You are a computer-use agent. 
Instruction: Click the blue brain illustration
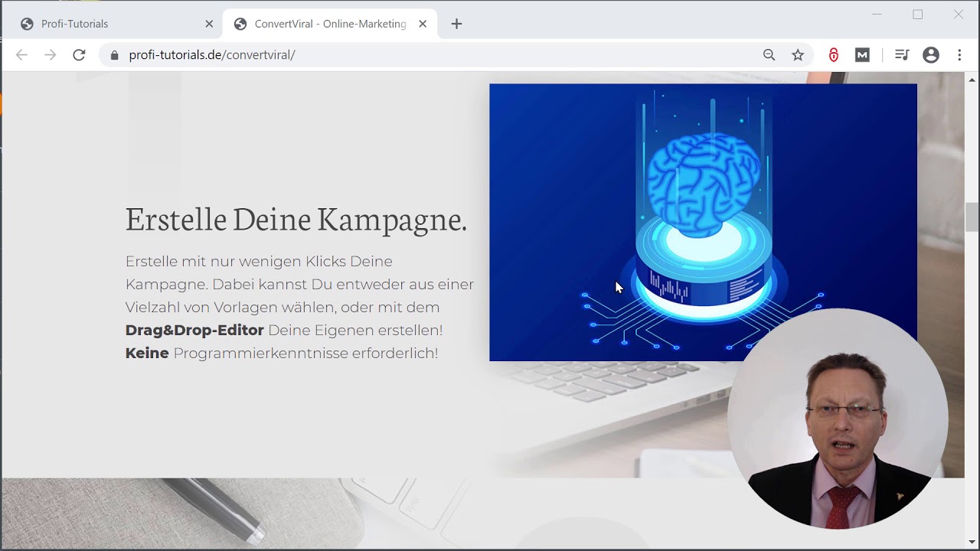pyautogui.click(x=703, y=222)
